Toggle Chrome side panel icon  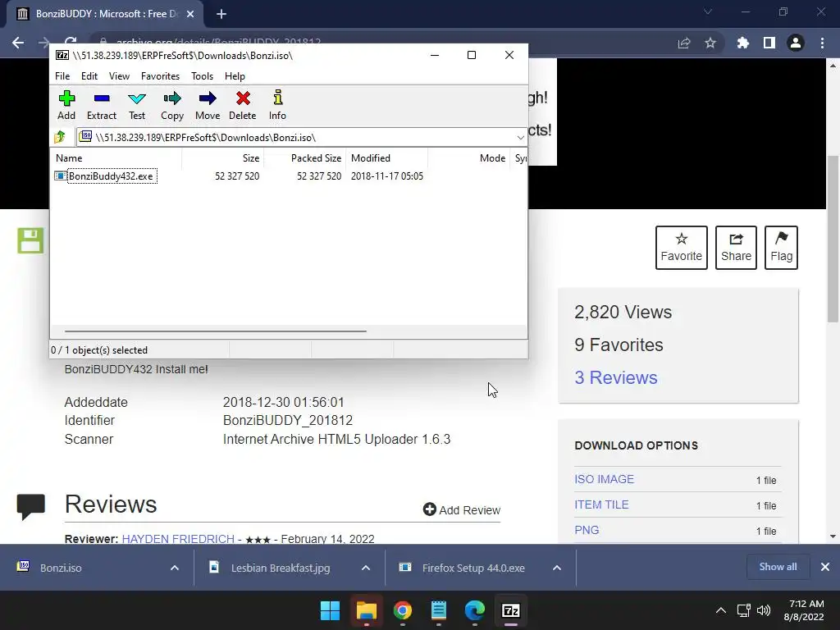[769, 43]
